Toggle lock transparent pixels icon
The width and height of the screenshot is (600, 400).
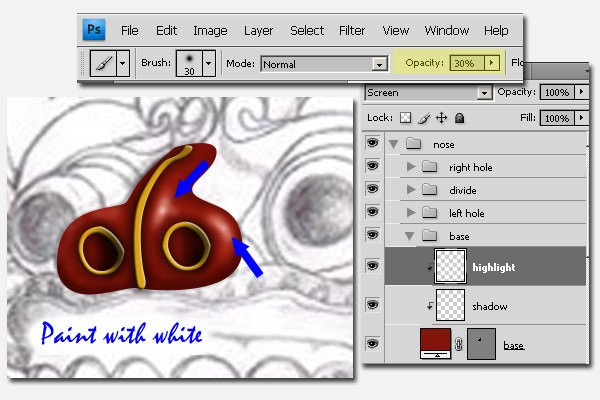(x=405, y=118)
